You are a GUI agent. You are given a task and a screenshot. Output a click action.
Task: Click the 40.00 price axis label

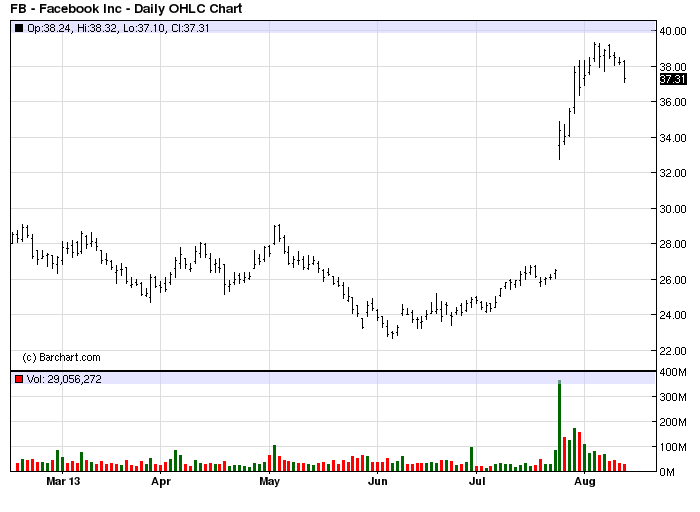pyautogui.click(x=673, y=31)
